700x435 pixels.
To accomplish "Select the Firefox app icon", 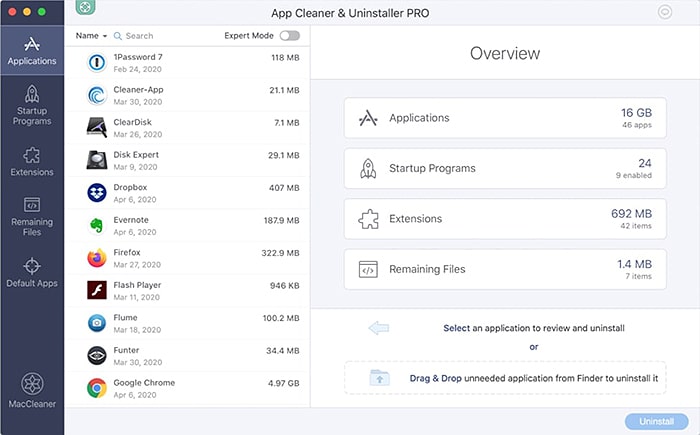I will point(97,258).
